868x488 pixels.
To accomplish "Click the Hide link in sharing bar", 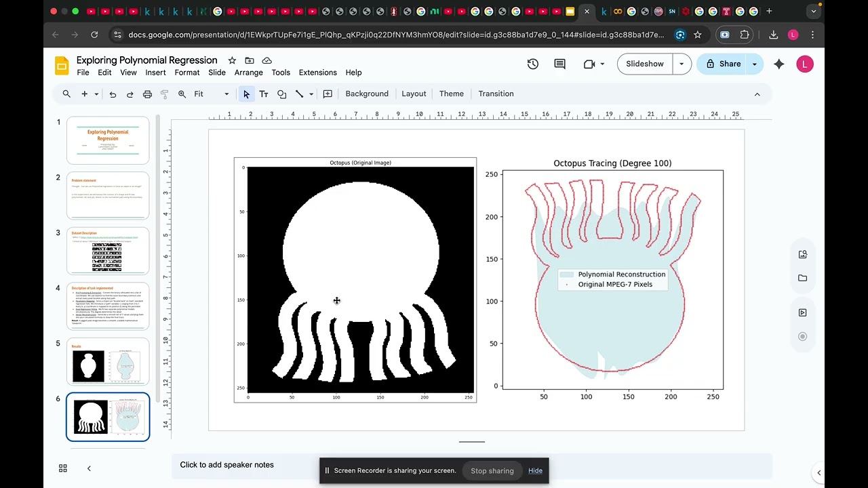I will [535, 470].
